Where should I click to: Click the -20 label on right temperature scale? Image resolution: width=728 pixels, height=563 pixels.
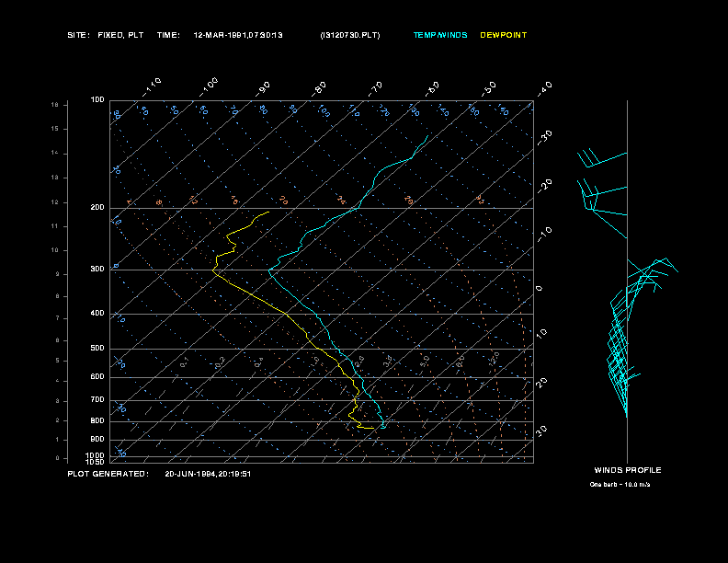pos(544,186)
